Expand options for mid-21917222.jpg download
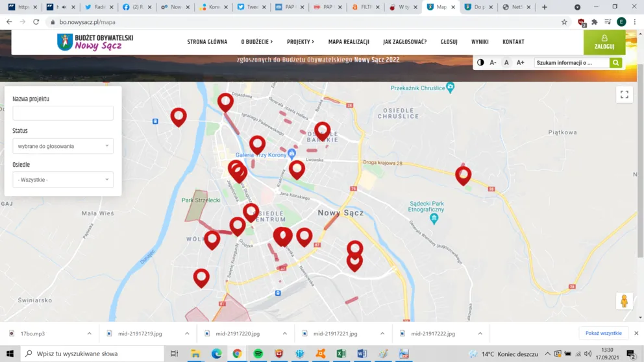This screenshot has height=362, width=644. 480,333
